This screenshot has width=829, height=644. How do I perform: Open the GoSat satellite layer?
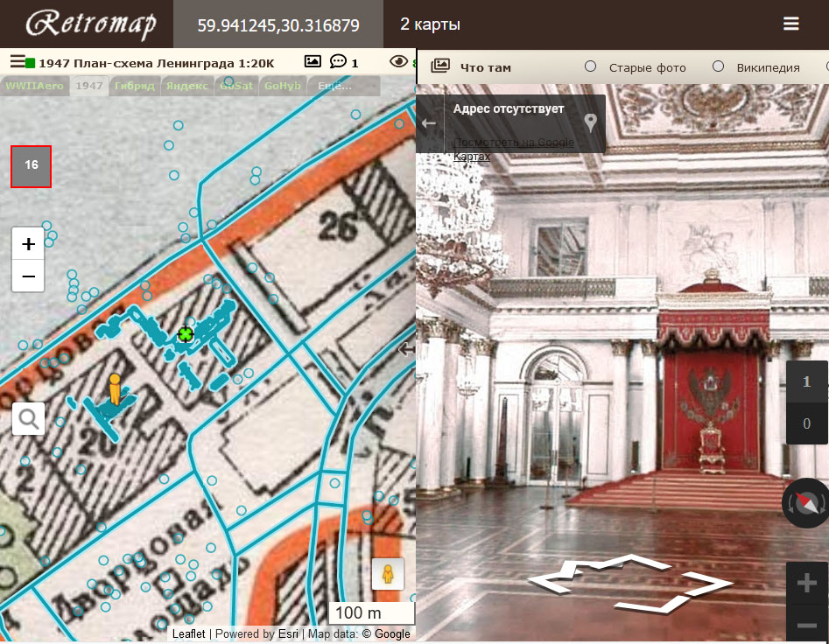coord(234,86)
